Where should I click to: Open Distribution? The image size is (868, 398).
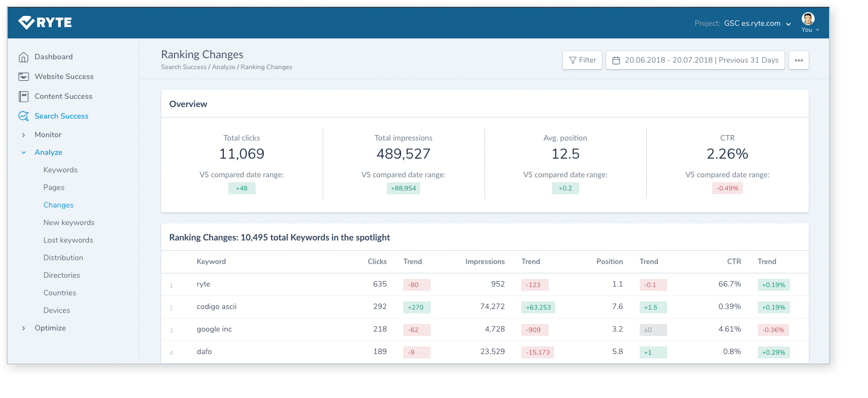coord(63,258)
